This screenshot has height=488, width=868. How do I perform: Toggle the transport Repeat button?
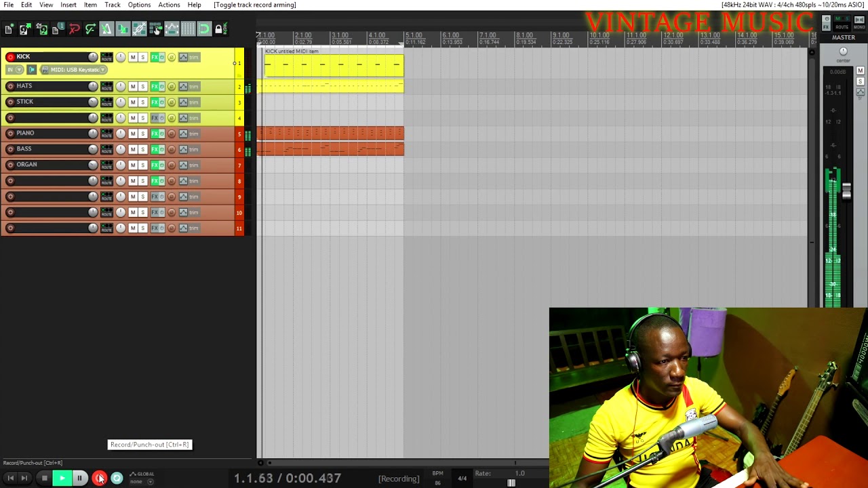click(117, 479)
